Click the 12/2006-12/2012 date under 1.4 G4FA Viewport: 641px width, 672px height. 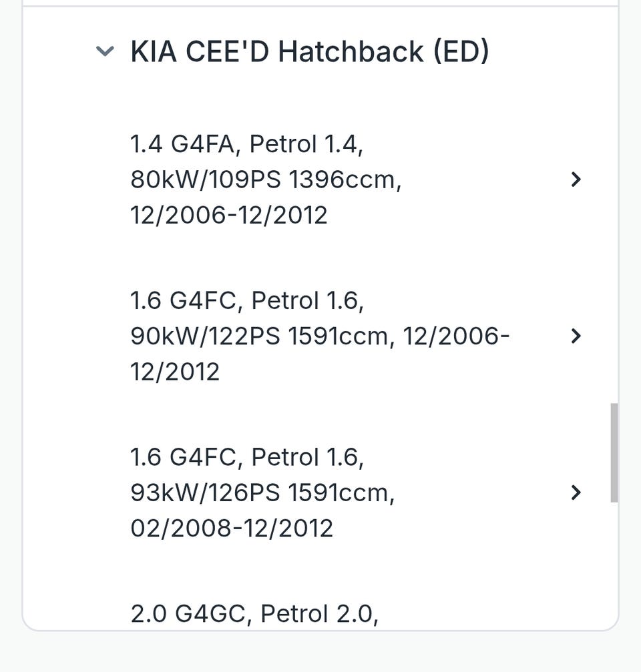coord(229,215)
